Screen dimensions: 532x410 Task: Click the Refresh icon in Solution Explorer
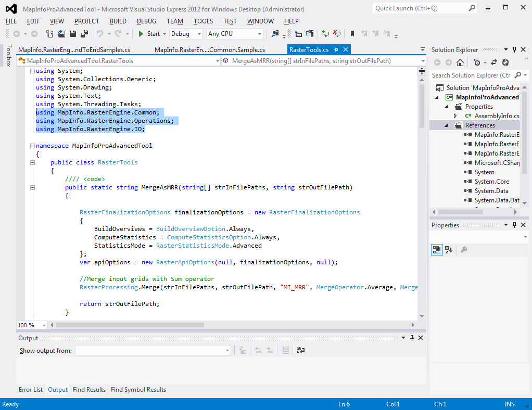tap(505, 62)
